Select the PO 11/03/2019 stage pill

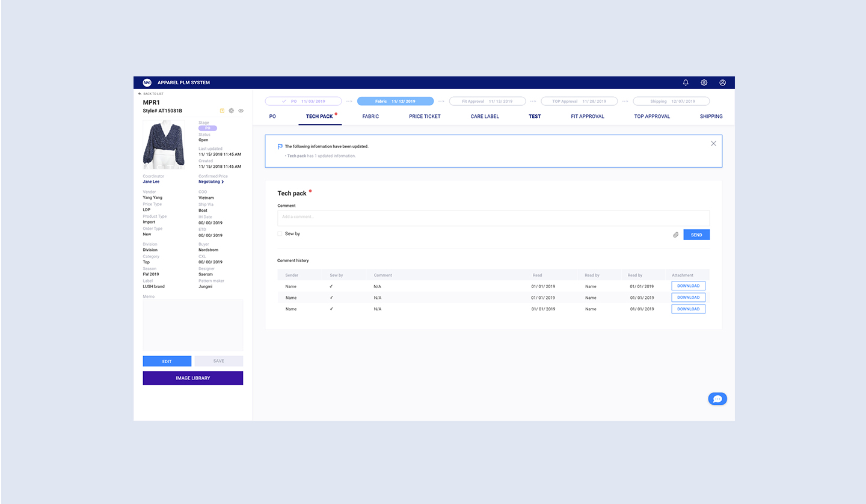point(303,102)
